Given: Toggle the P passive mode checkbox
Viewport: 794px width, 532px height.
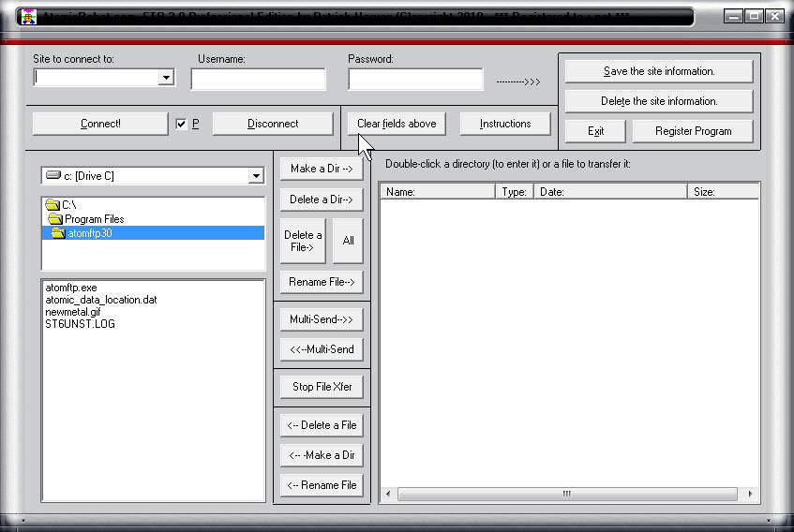Looking at the screenshot, I should tap(181, 124).
